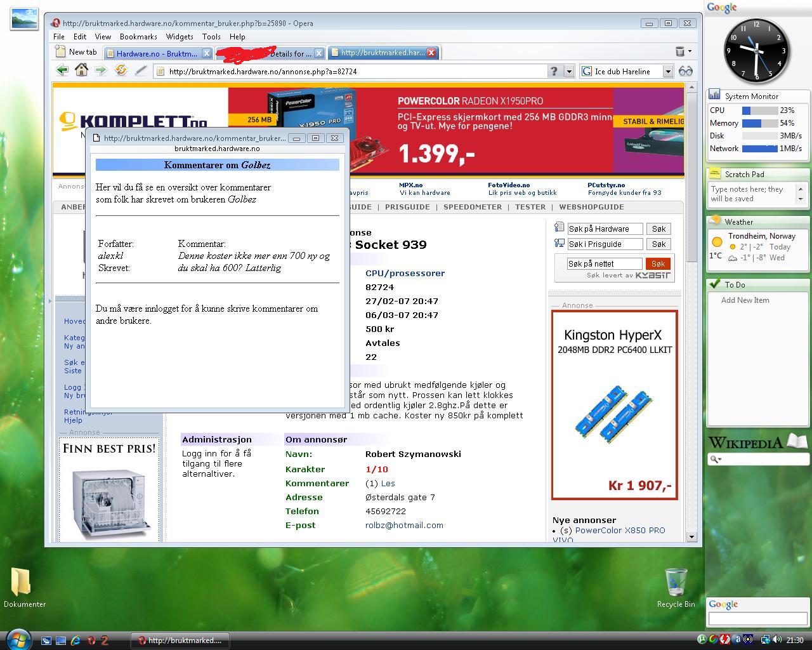Open the address bar dropdown arrow
Image resolution: width=812 pixels, height=650 pixels.
[569, 71]
